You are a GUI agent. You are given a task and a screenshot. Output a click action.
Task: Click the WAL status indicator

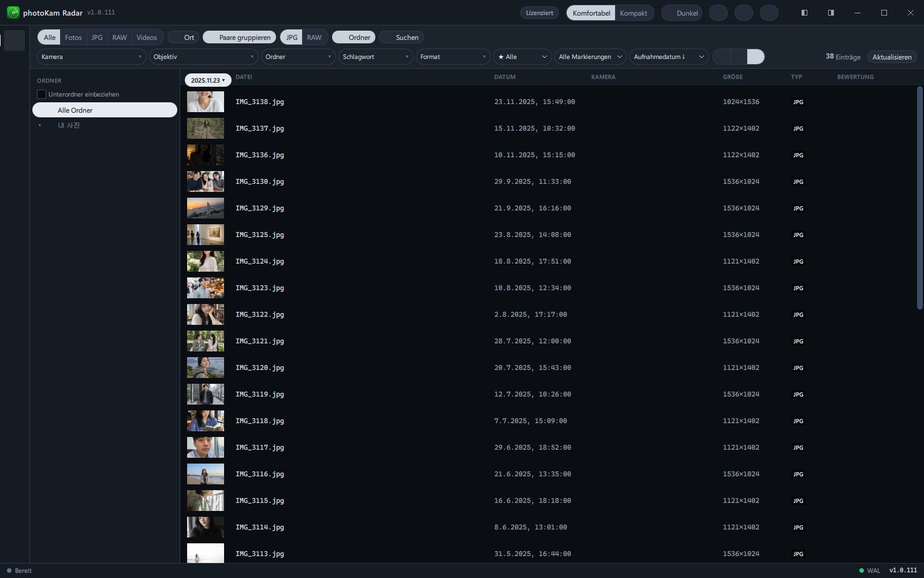pos(870,570)
